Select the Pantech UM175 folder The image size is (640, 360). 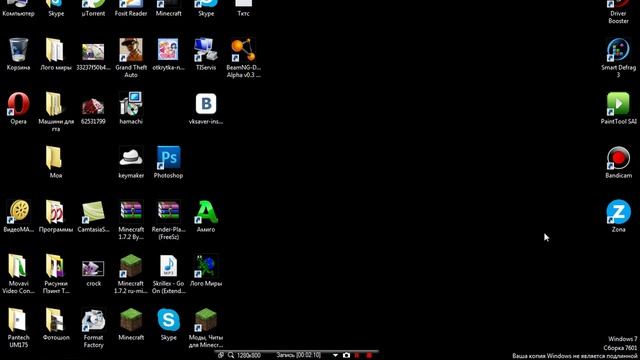click(x=18, y=320)
